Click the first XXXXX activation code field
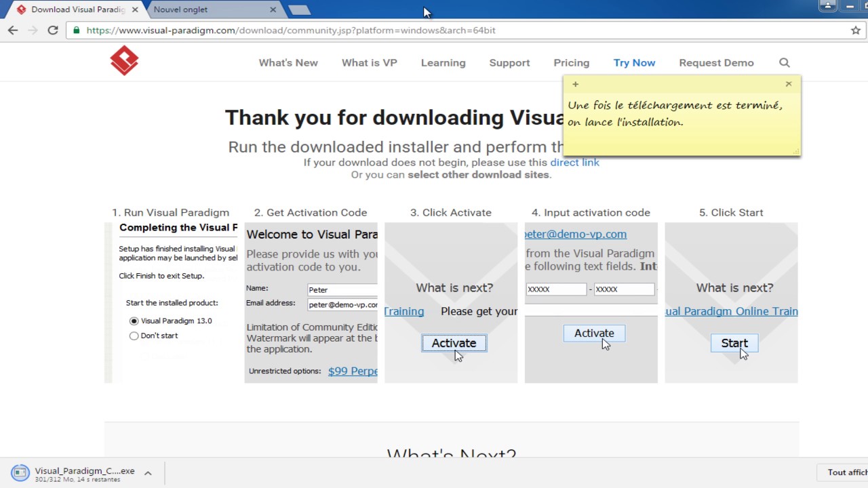The width and height of the screenshot is (868, 488). pos(555,289)
